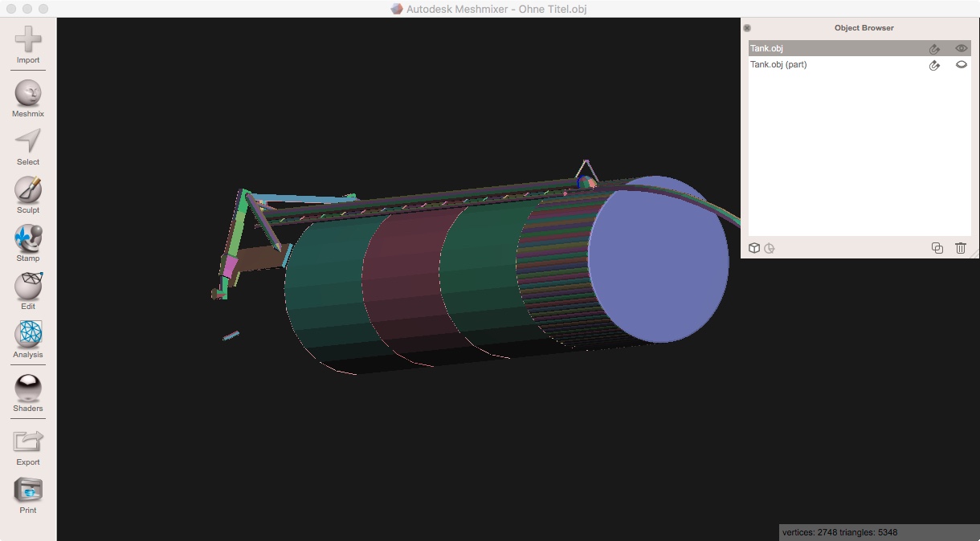Click the sphere display icon beside the cube
Image resolution: width=980 pixels, height=541 pixels.
[770, 249]
